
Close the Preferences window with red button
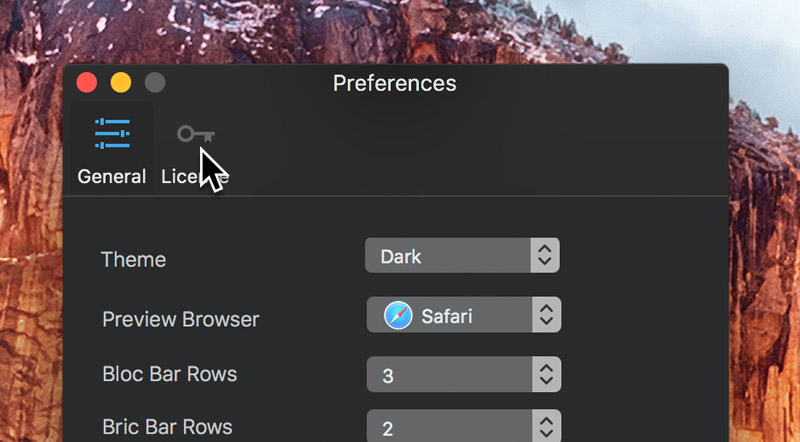tap(87, 83)
